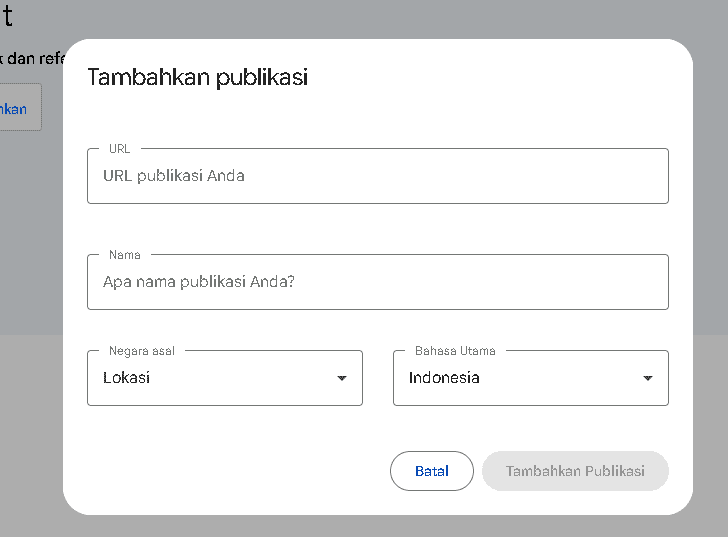Viewport: 728px width, 537px height.
Task: Click the partially hidden button behind the dialog
Action: click(20, 108)
